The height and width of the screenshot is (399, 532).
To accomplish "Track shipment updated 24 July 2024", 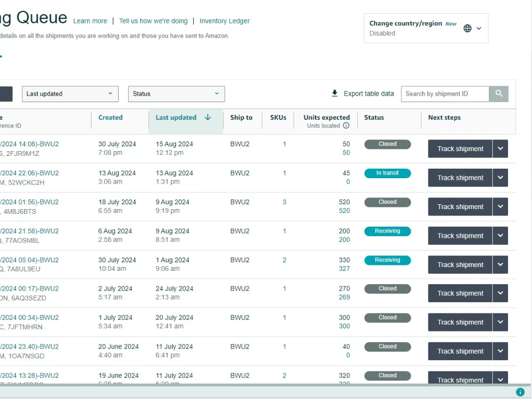I will (x=460, y=293).
